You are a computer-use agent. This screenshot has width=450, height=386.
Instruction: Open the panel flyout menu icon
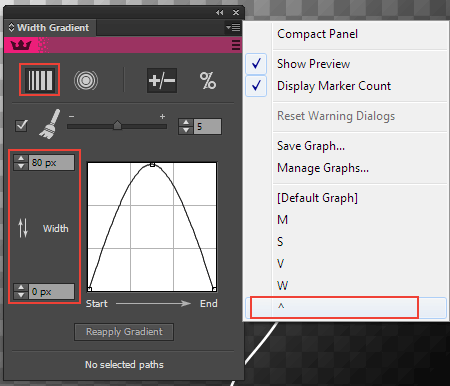point(233,27)
